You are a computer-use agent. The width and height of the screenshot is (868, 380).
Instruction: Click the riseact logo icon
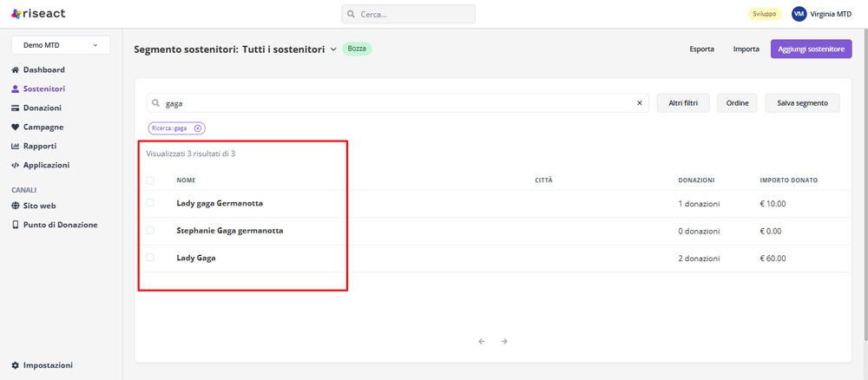tap(16, 14)
